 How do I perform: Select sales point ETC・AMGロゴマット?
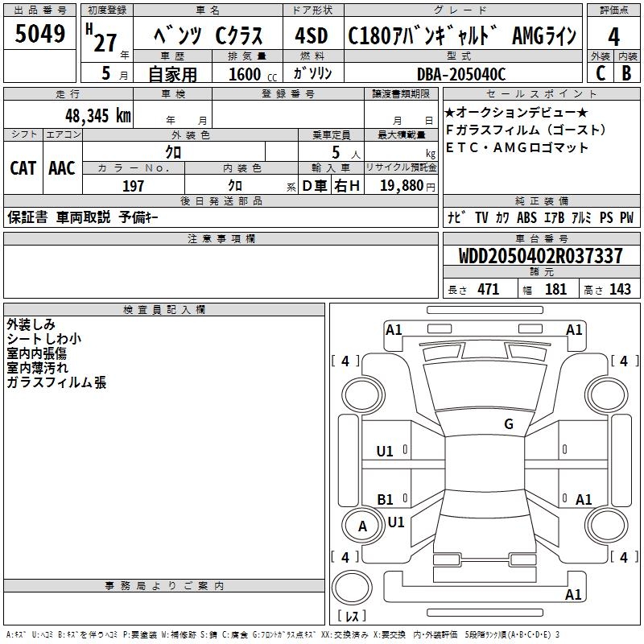coord(517,147)
